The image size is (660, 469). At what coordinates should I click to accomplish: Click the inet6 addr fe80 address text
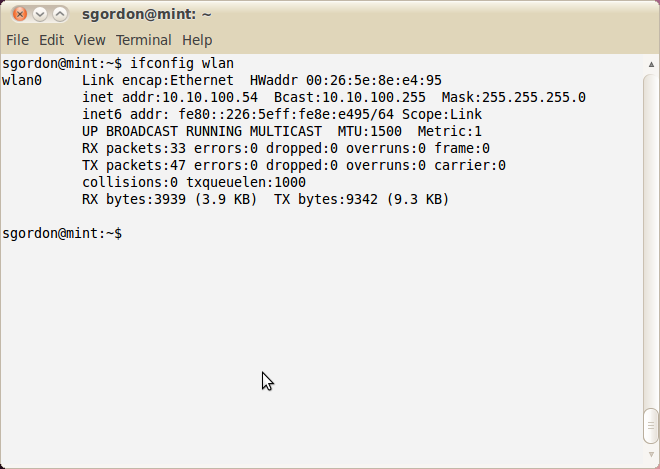(238, 114)
